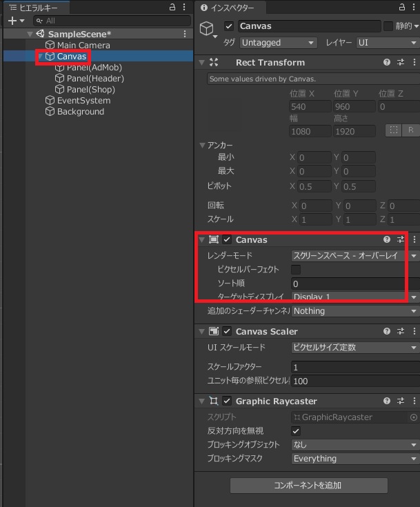Click the Add Component button
420x507 pixels.
pos(308,485)
